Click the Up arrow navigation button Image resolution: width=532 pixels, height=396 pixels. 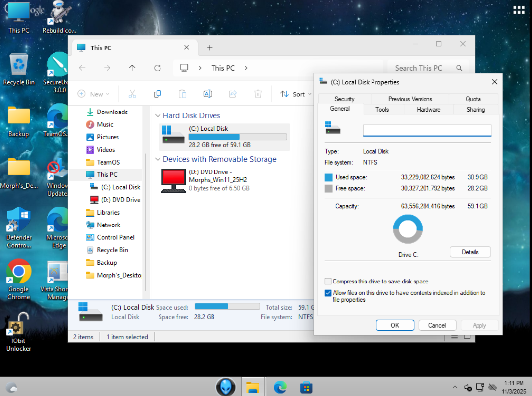(x=132, y=68)
